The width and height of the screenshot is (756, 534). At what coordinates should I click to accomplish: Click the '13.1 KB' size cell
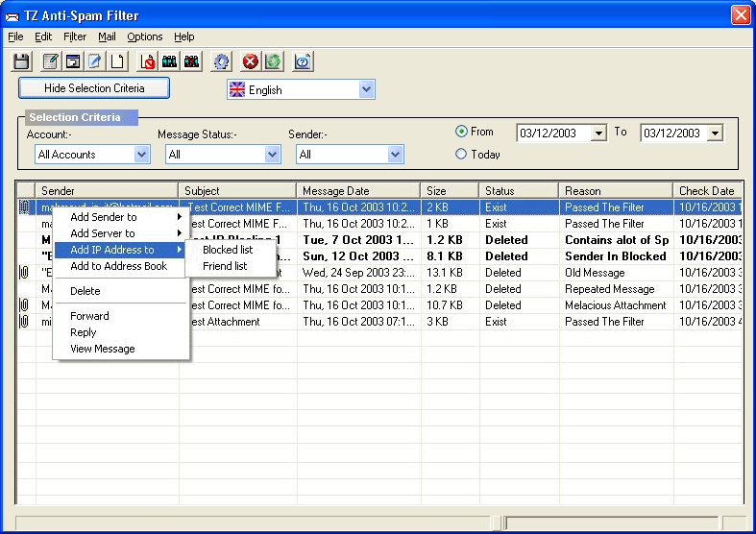point(451,273)
